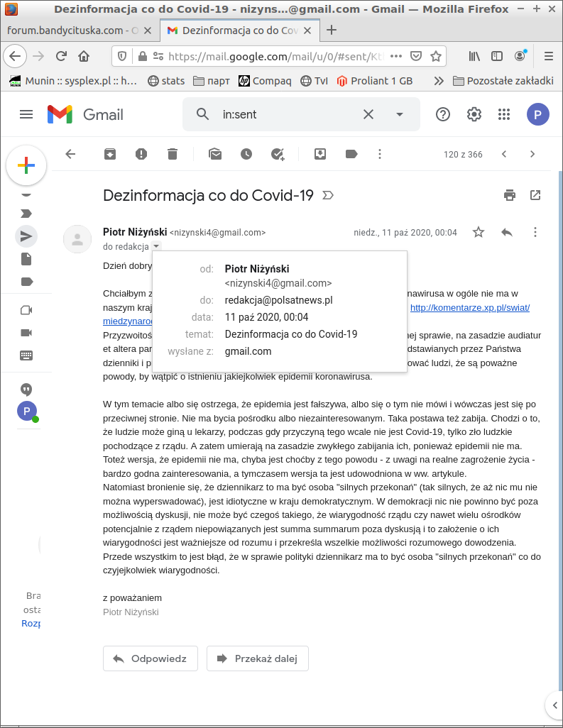Viewport: 563px width, 728px height.
Task: Toggle importance marker next to subject
Action: [328, 195]
